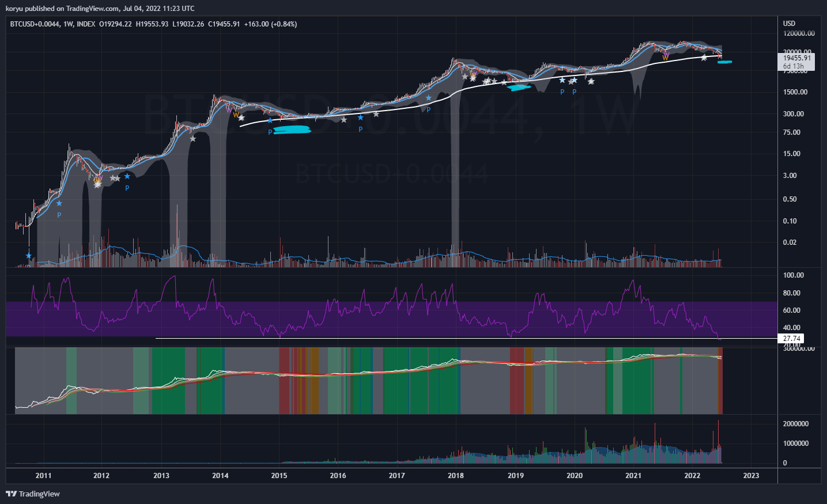This screenshot has height=504, width=827.
Task: Click the '2014' label on the time axis
Action: click(220, 476)
